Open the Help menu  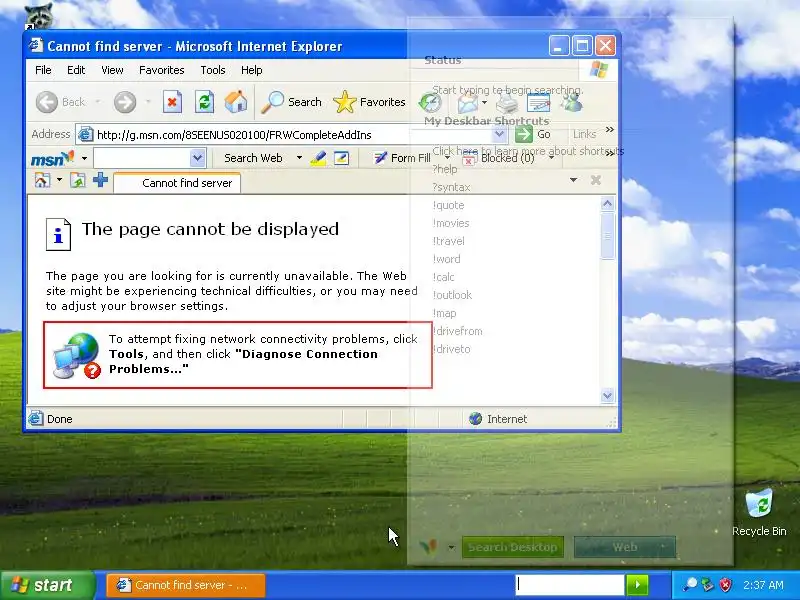tap(252, 70)
